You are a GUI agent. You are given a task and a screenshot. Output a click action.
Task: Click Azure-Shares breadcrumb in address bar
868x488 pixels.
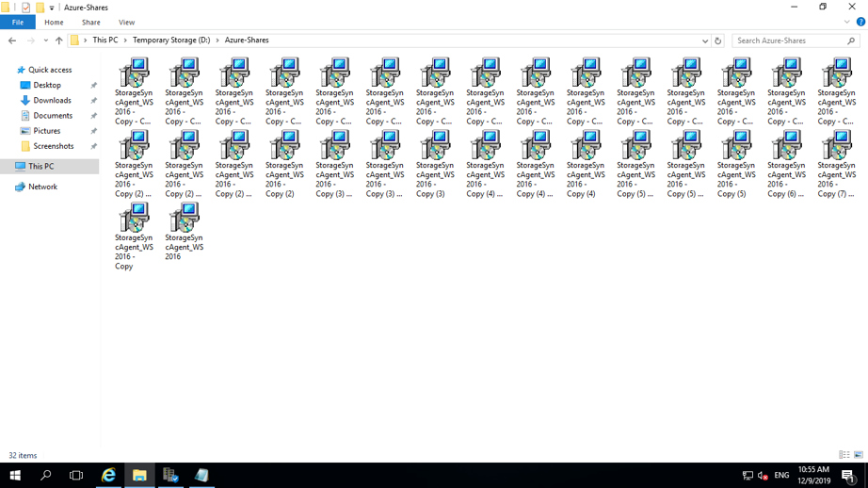(x=247, y=40)
